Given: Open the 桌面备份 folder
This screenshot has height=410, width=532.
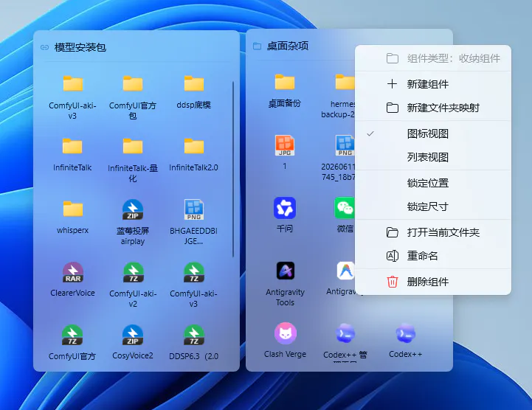Looking at the screenshot, I should (285, 82).
